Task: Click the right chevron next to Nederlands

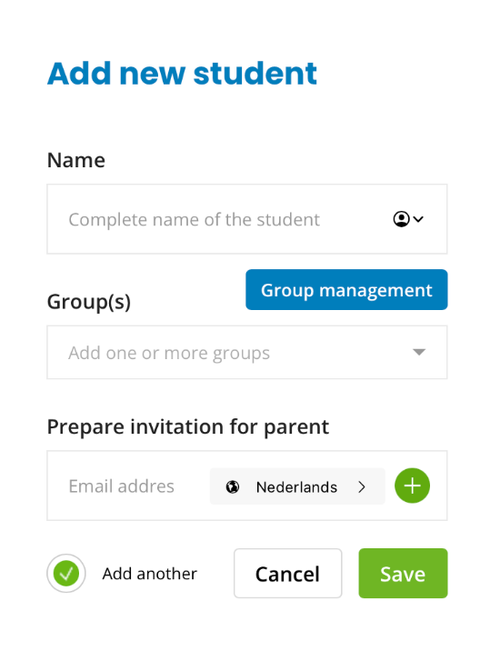Action: [362, 486]
